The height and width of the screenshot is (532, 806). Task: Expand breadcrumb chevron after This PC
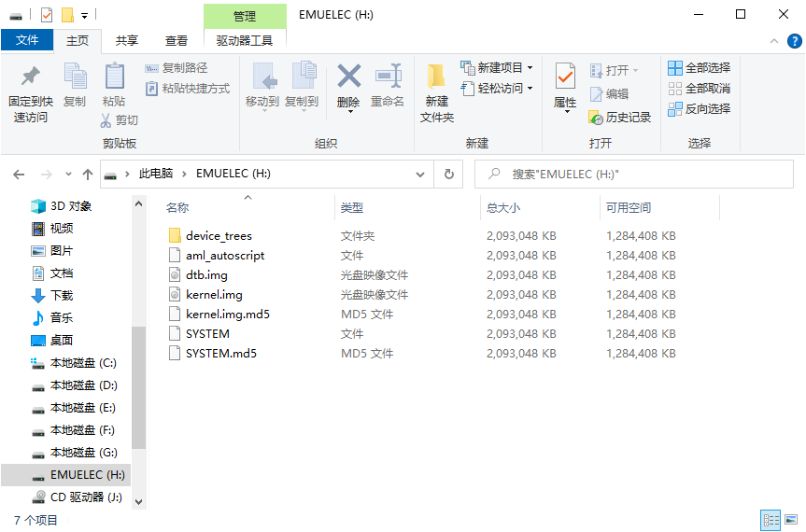pos(183,175)
